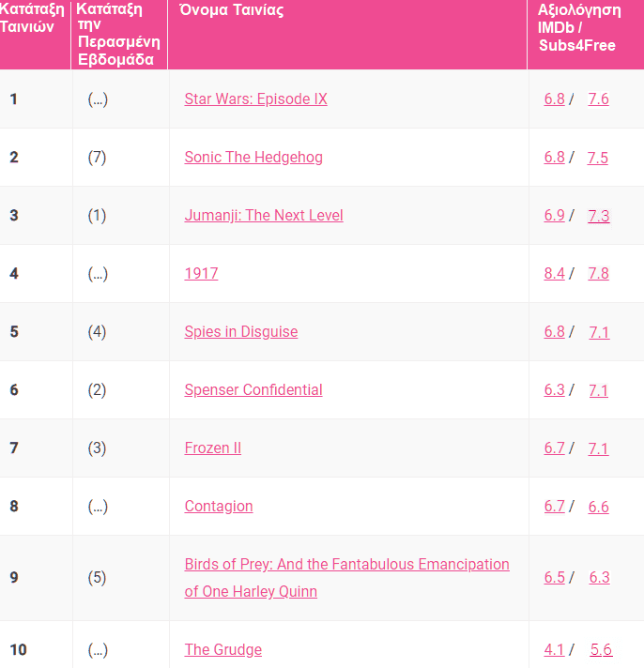Open the Star Wars: Episode IX link
644x668 pixels.
point(255,99)
